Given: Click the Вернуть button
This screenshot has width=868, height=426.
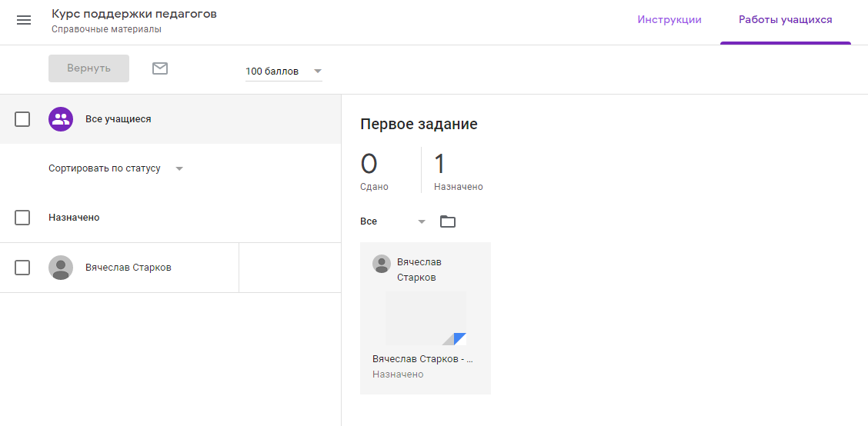Looking at the screenshot, I should pyautogui.click(x=88, y=68).
